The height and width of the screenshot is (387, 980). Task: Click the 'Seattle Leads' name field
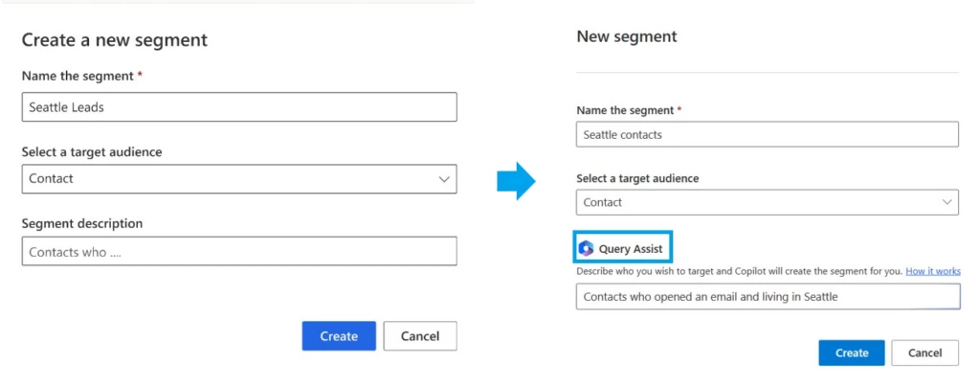(238, 107)
